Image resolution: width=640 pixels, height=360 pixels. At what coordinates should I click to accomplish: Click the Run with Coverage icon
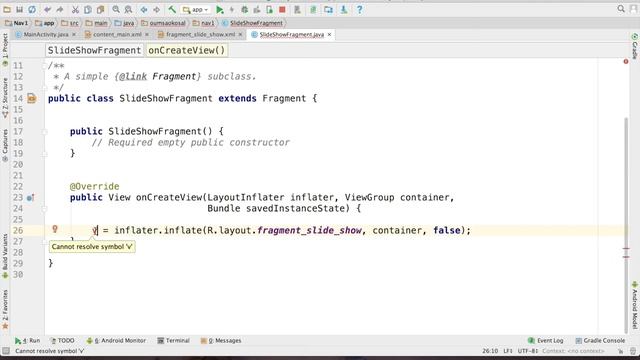click(x=257, y=9)
